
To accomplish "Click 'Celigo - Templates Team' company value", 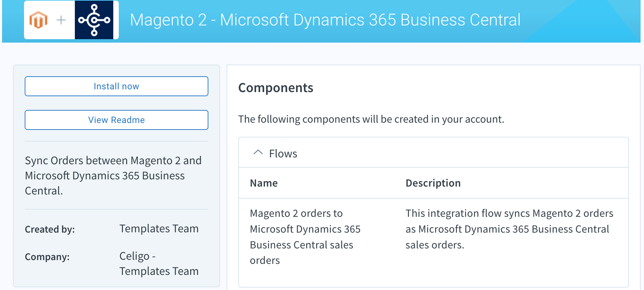I will coord(159,264).
